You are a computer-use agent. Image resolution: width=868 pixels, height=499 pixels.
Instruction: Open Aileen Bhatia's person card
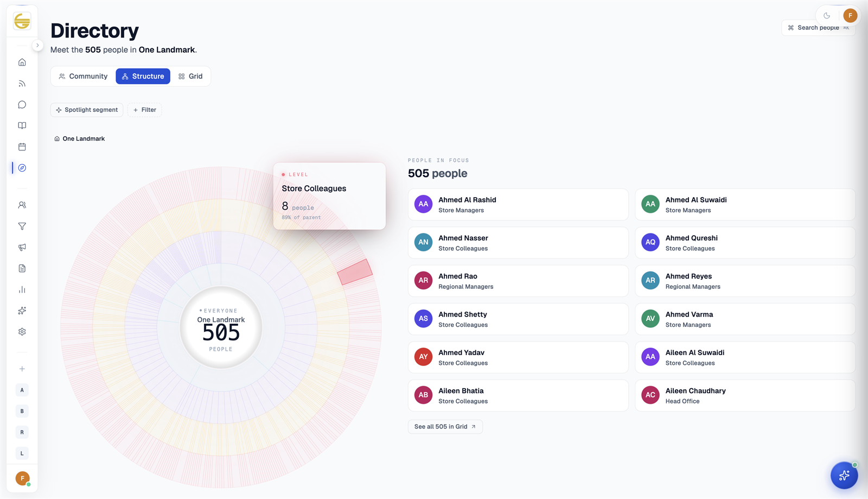(518, 396)
